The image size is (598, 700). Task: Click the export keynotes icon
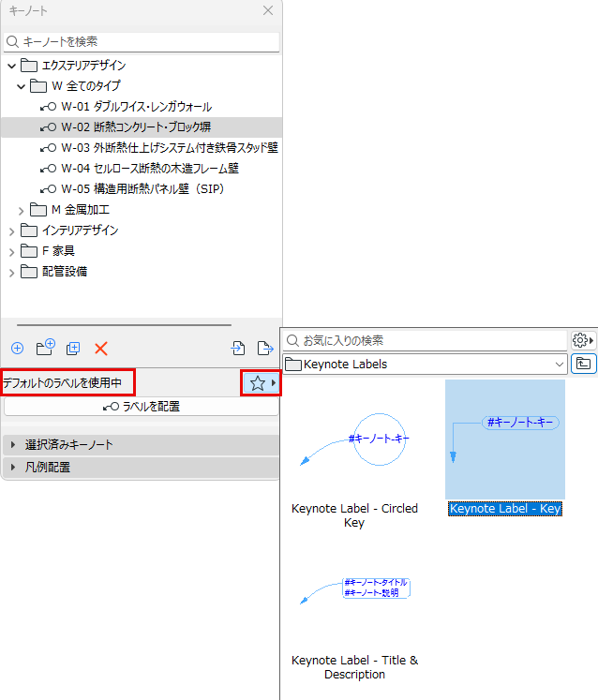(x=265, y=348)
